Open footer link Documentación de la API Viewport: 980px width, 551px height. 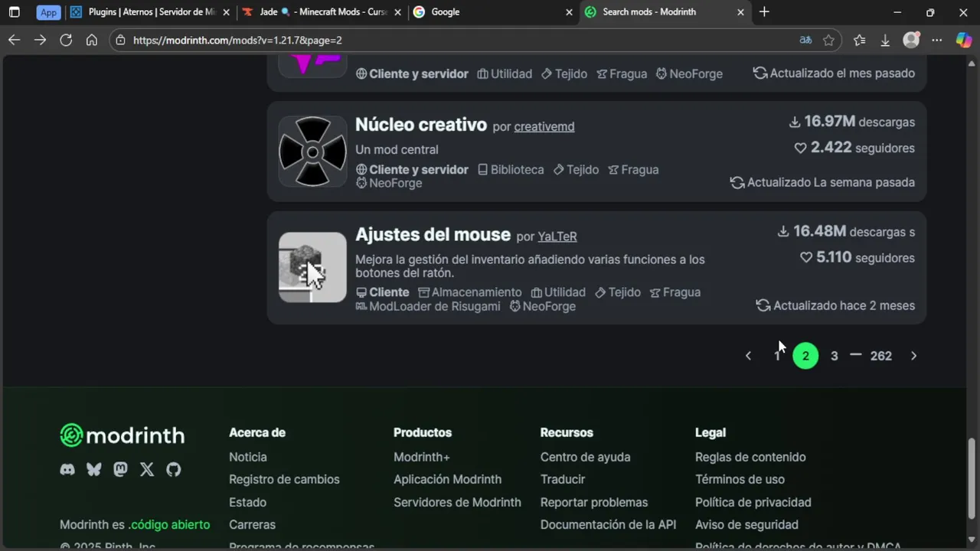[609, 524]
